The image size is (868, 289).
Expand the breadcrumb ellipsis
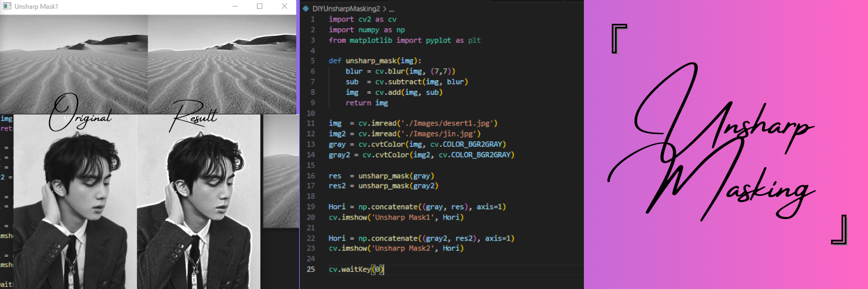tap(392, 9)
